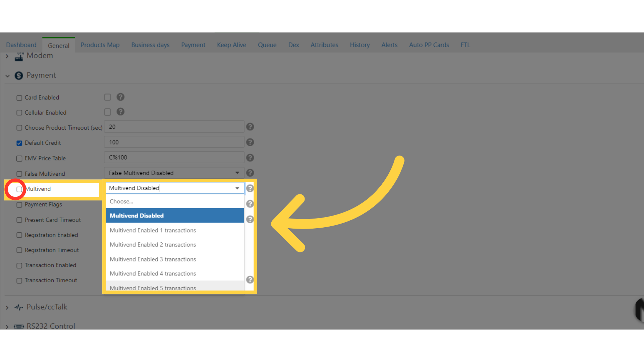Uncheck the Default Credit checkbox
This screenshot has width=644, height=362.
click(19, 143)
